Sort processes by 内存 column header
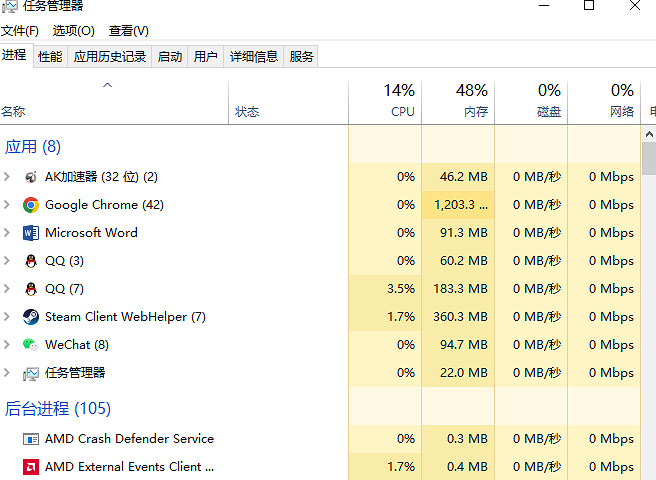 458,101
